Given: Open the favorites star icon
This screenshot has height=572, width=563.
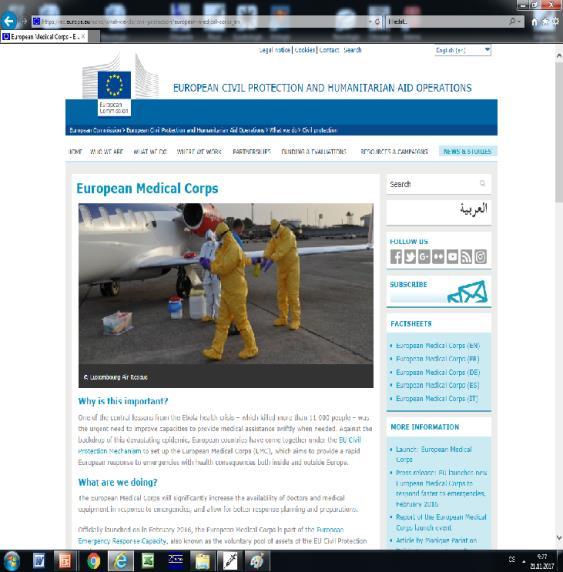Looking at the screenshot, I should 545,22.
